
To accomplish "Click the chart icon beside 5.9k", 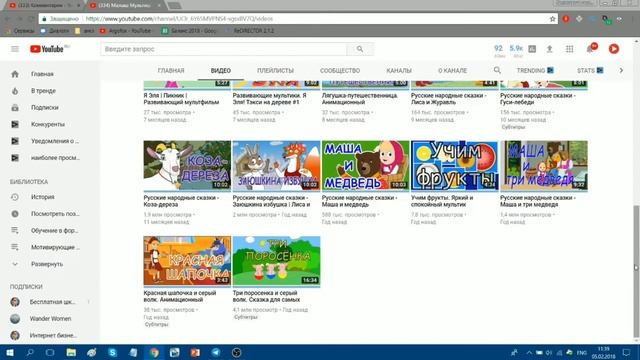I will [532, 49].
